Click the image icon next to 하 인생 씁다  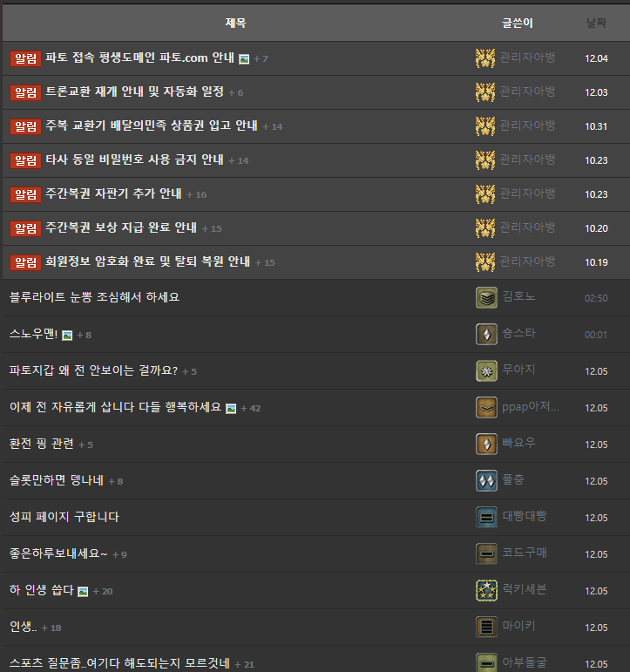point(83,592)
